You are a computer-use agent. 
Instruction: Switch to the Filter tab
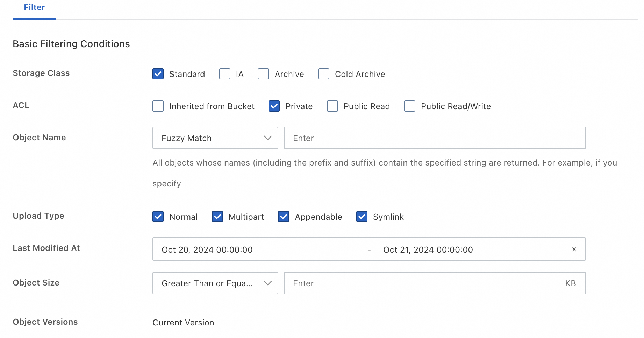[34, 7]
